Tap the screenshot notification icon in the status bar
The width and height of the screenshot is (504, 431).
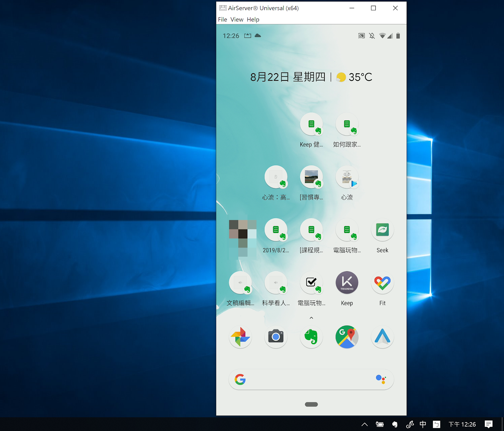(248, 36)
